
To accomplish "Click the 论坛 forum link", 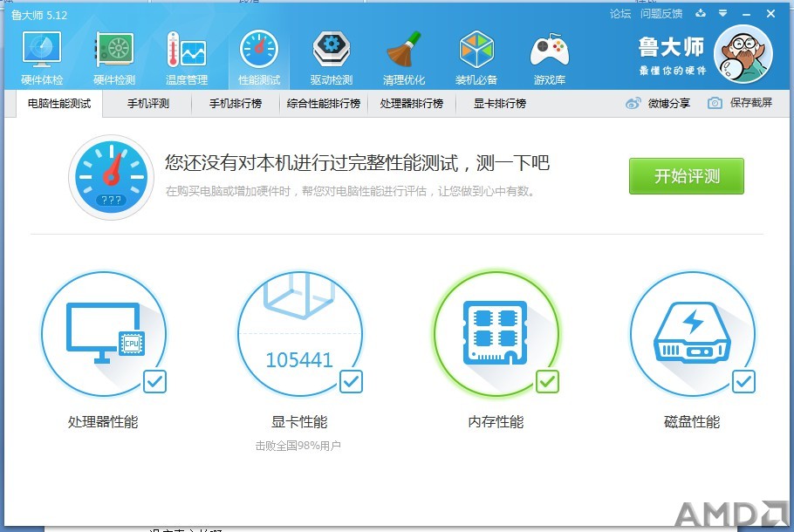I will coord(620,14).
